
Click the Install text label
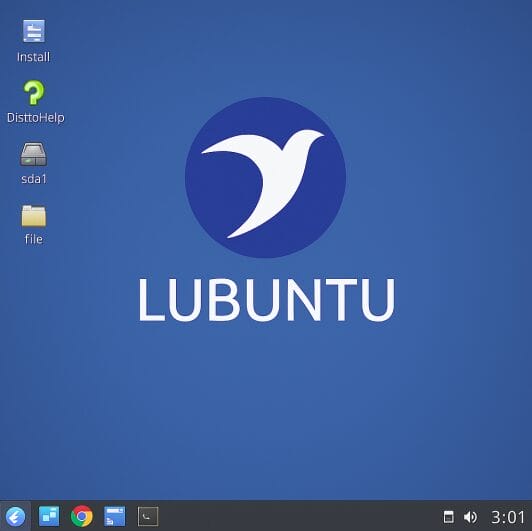pos(34,57)
